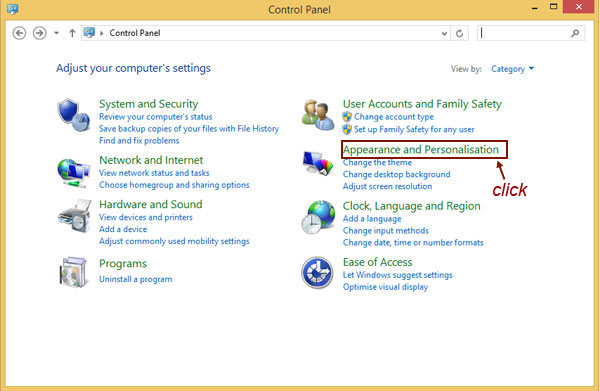Click the Appearance and Personalisation monitor icon

pos(318,163)
